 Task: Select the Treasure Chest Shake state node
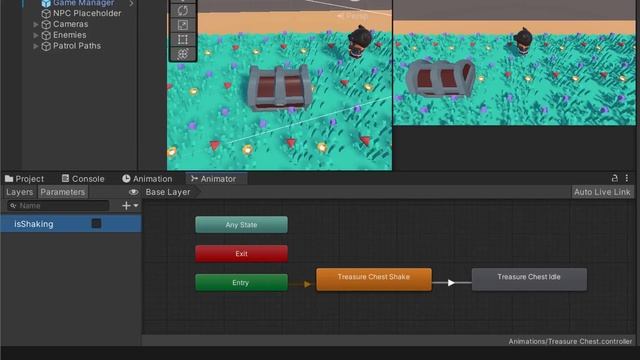tap(374, 280)
